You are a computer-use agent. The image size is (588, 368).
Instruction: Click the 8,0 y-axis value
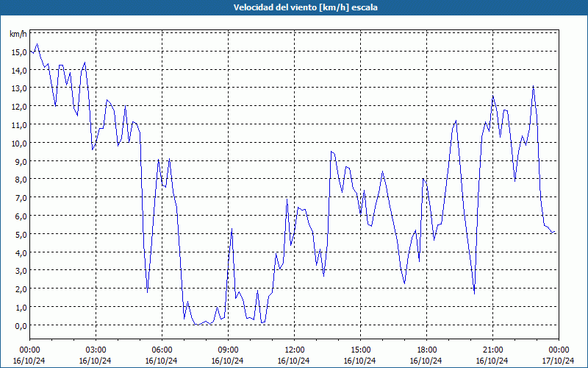pyautogui.click(x=21, y=180)
